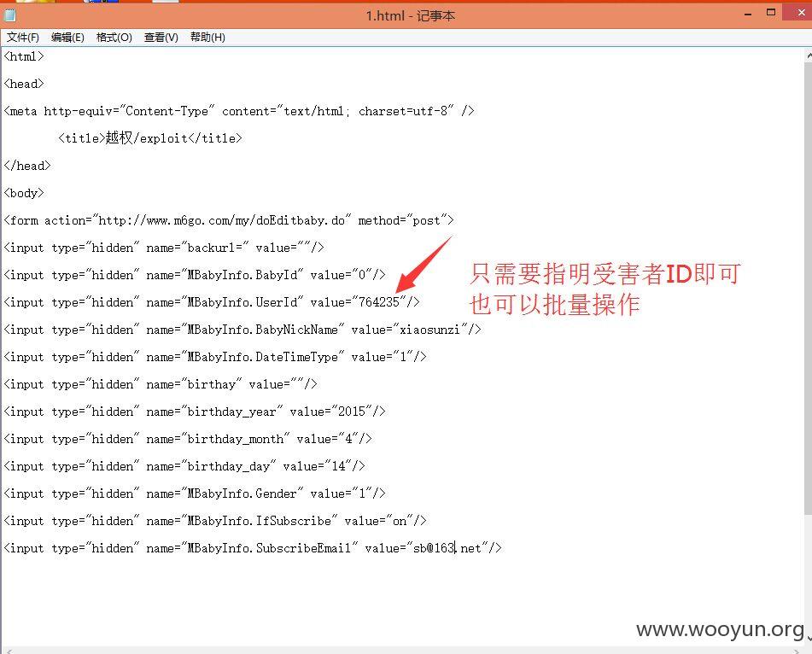Open the 帮助(H) menu
The width and height of the screenshot is (812, 654).
pos(207,38)
